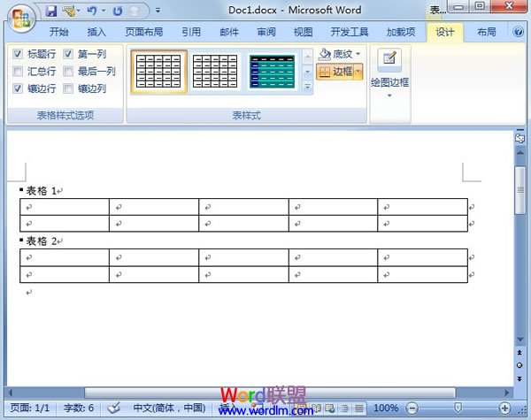The image size is (531, 420).
Task: Click the 中文(简体，中国) language indicator
Action: pos(169,408)
